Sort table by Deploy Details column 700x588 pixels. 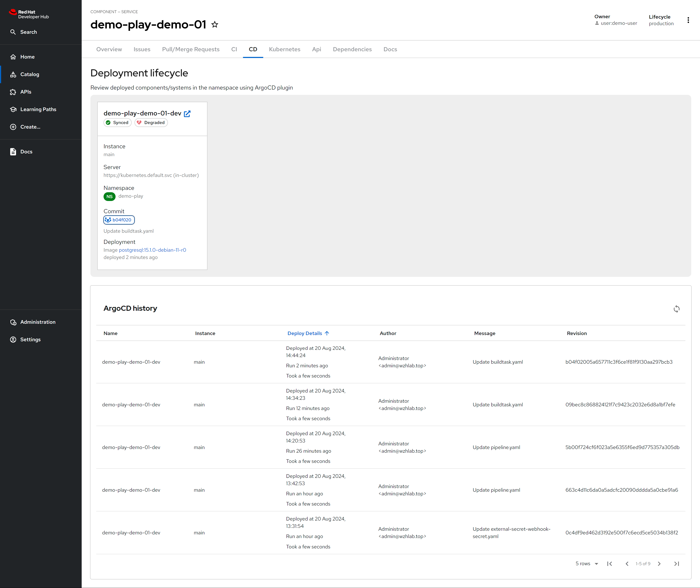tap(305, 333)
